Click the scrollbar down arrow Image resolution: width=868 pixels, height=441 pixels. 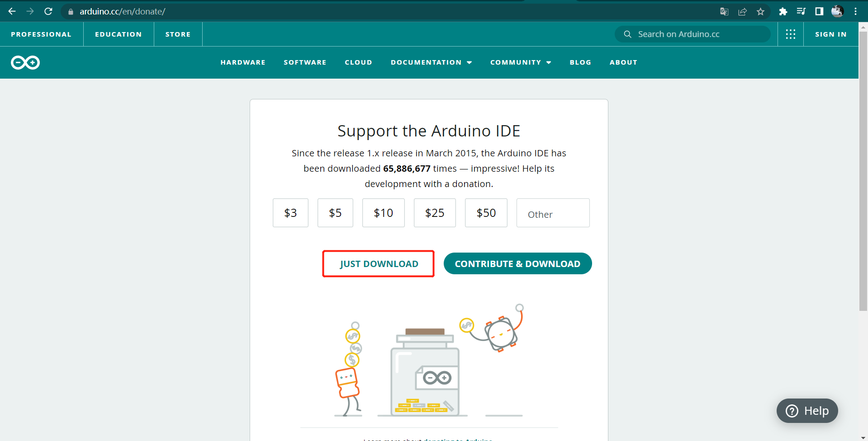point(863,438)
